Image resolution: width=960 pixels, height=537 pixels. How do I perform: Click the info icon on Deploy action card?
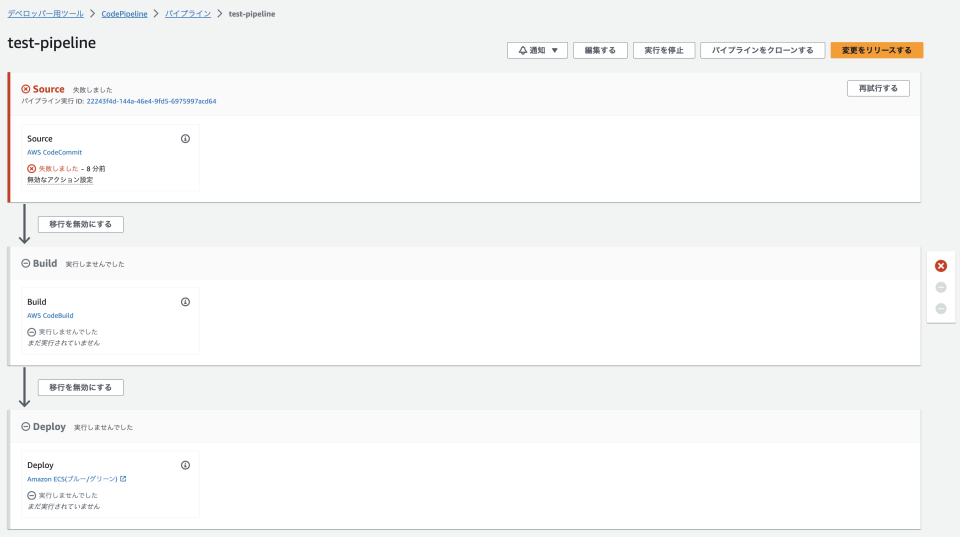[185, 465]
